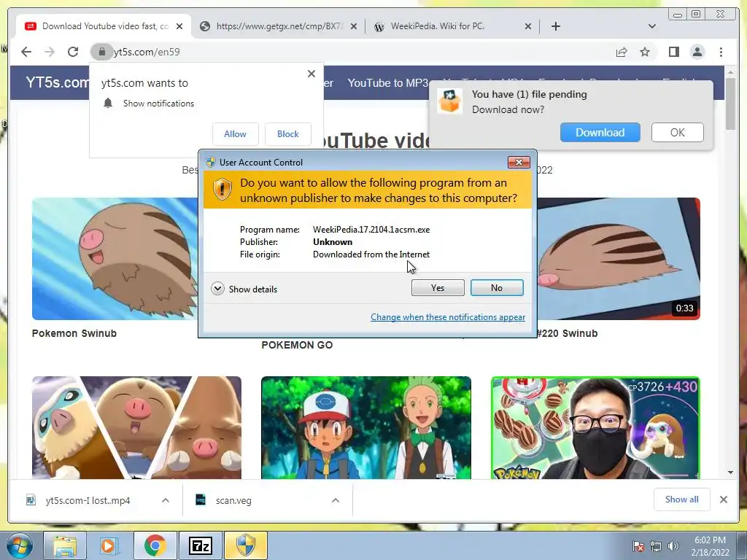
Task: Open downloaded file yt5s.com-I lost..mp4
Action: [x=88, y=500]
